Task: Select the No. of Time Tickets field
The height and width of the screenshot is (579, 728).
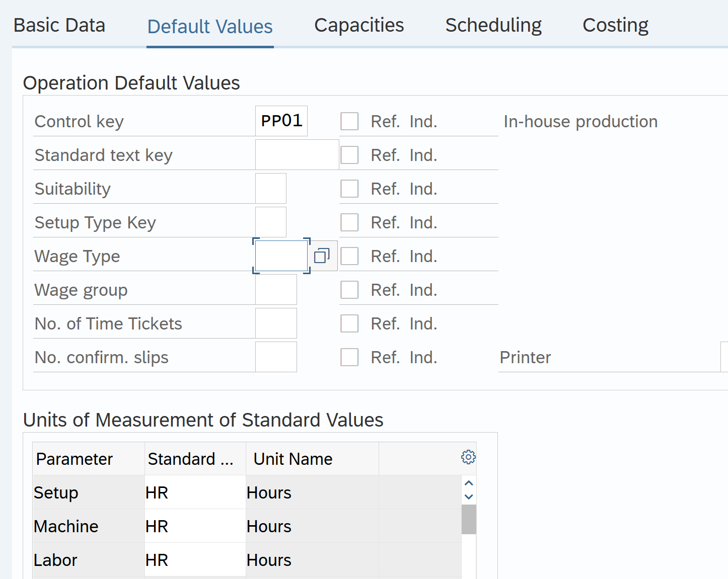Action: pos(276,323)
